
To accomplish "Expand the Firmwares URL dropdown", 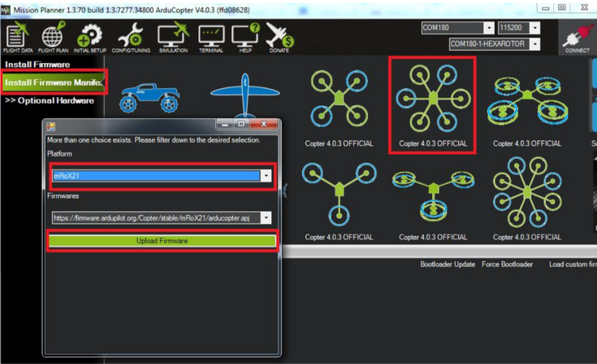I will 266,218.
